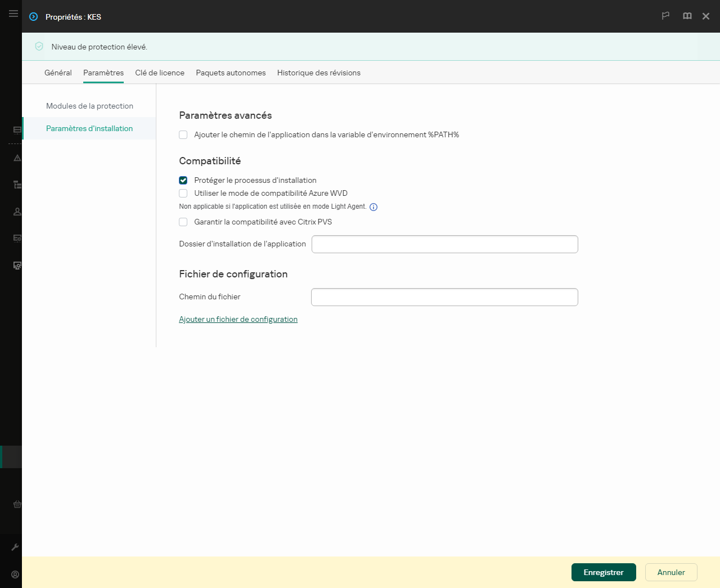Enable Azure WVD compatibility mode
Viewport: 720px width, 588px height.
pos(183,193)
